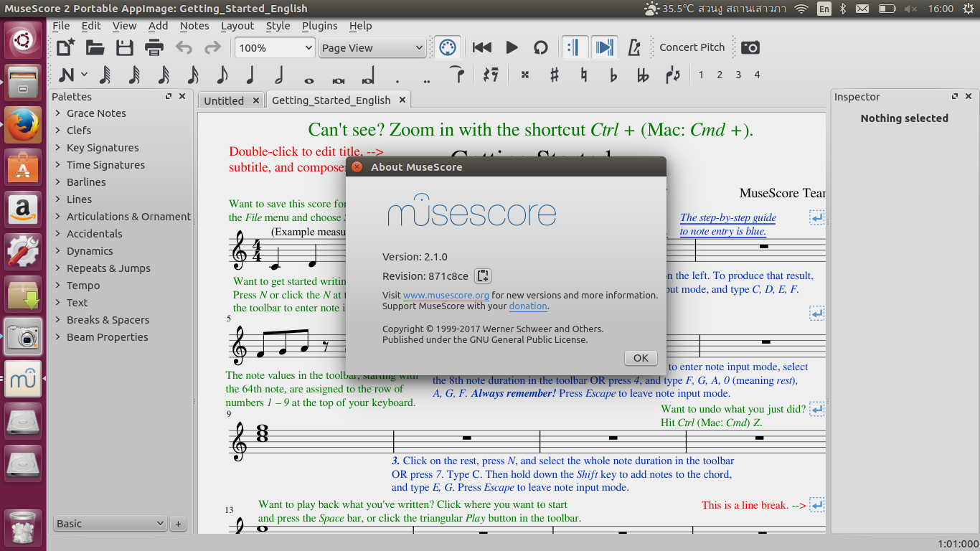Switch to the Untitled score tab
Viewport: 980px width, 551px height.
pos(225,100)
